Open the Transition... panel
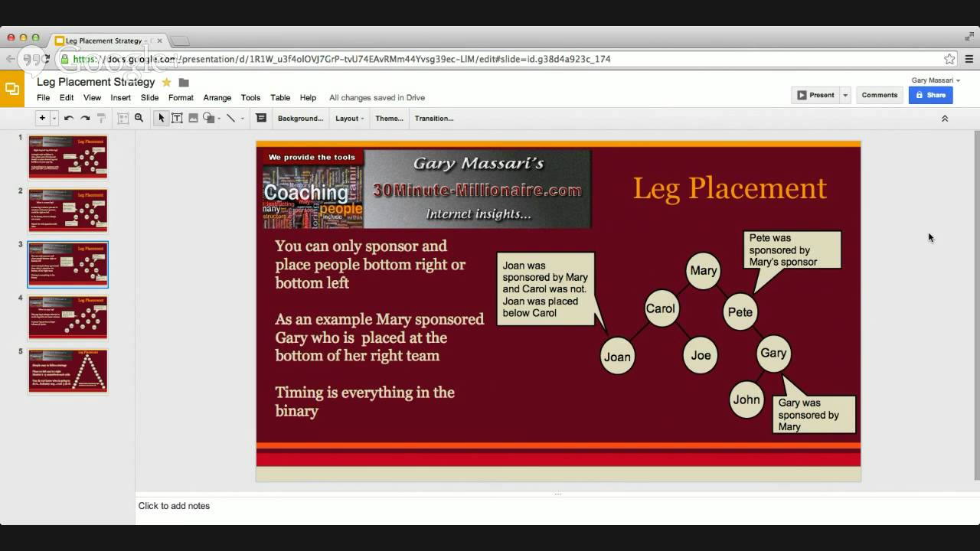The width and height of the screenshot is (980, 551). click(x=434, y=118)
